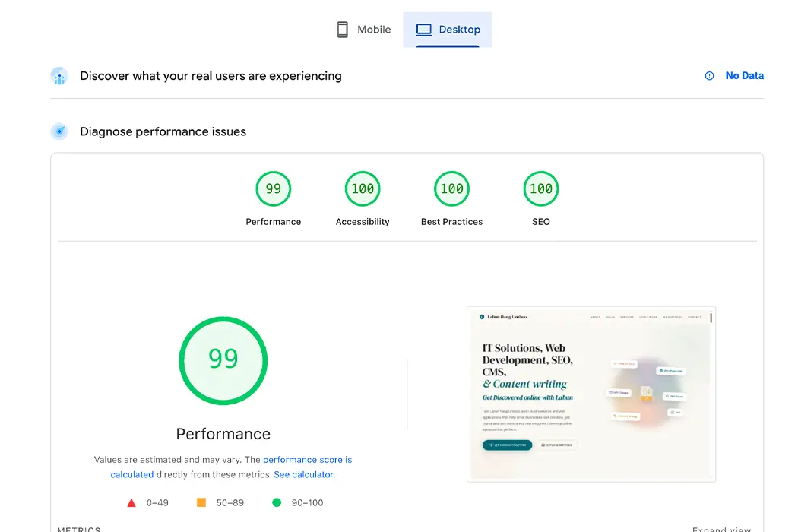This screenshot has width=798, height=532.
Task: Click the Accessibility 100 score gauge
Action: point(363,188)
